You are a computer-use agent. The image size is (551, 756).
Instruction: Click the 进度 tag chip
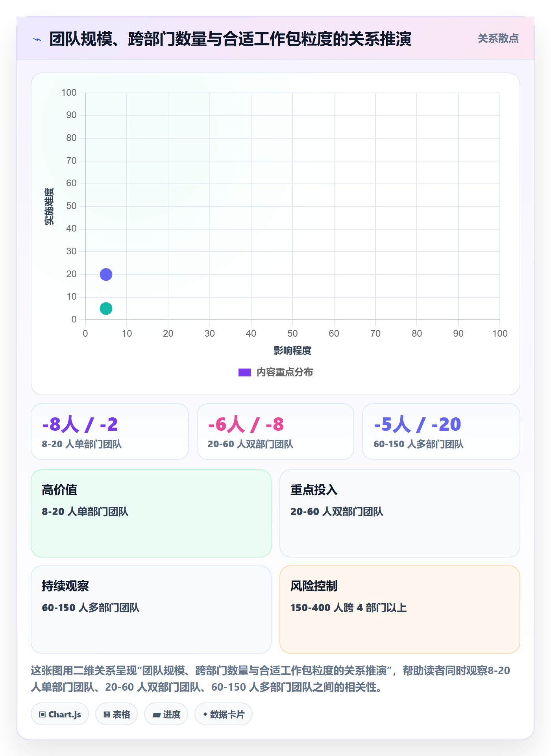pos(166,714)
